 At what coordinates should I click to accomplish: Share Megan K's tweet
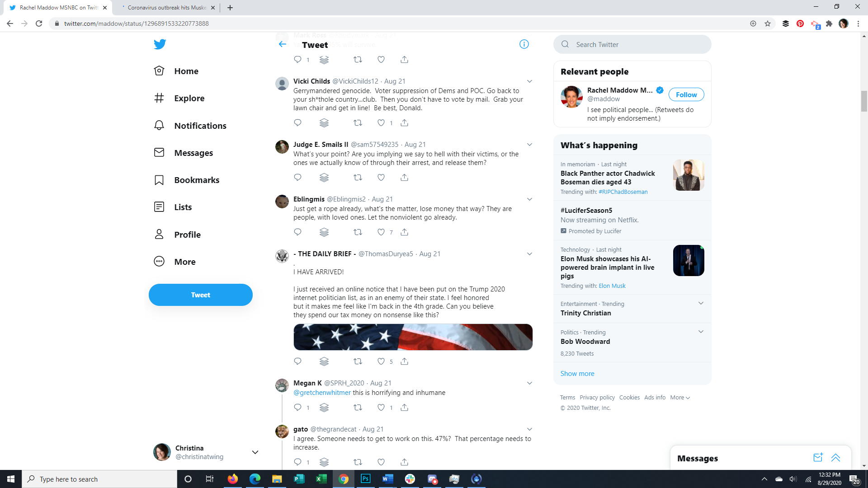[404, 408]
